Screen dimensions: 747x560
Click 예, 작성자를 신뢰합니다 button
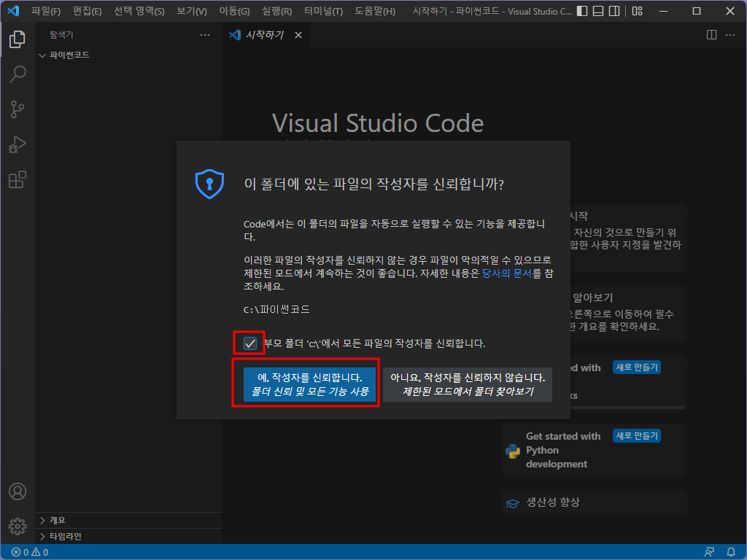[x=309, y=384]
